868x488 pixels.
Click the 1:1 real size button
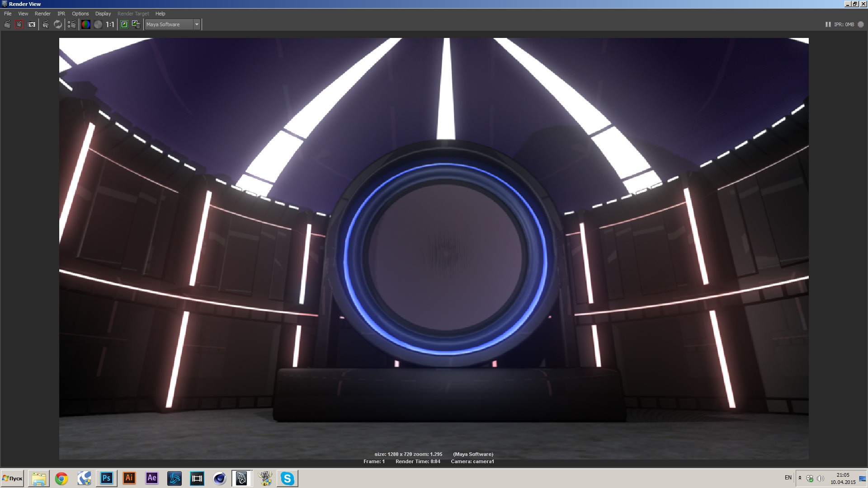[x=110, y=24]
